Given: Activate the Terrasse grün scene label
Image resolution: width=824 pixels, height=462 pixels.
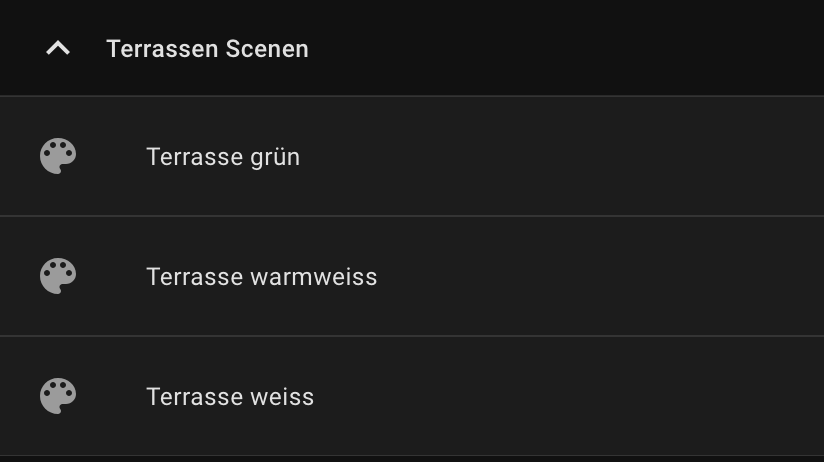Looking at the screenshot, I should pyautogui.click(x=223, y=157).
